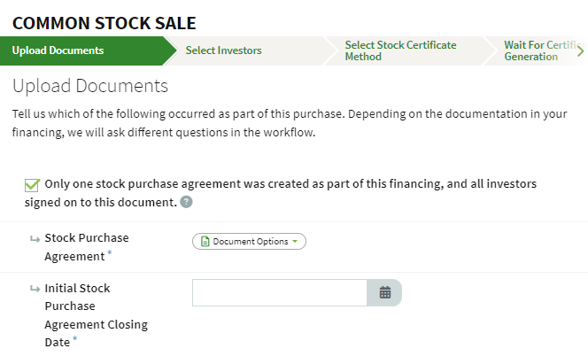Click the document icon in Document Options

point(205,242)
